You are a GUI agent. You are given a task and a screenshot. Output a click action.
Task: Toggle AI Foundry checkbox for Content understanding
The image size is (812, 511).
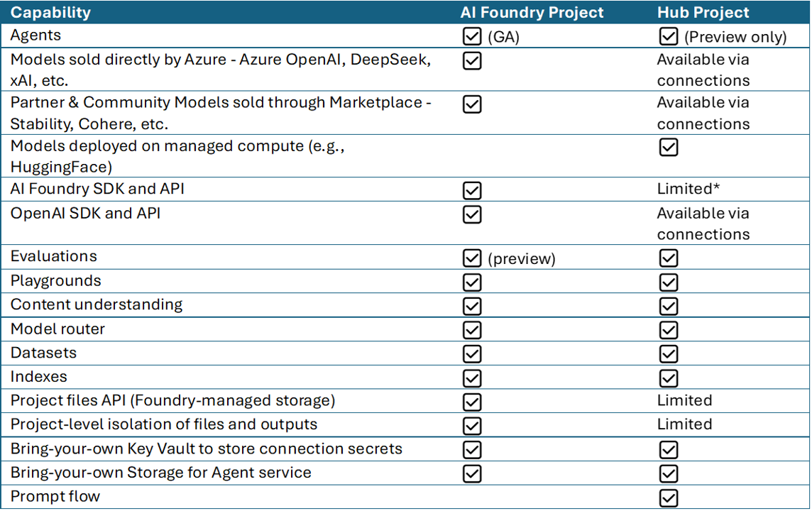pyautogui.click(x=472, y=306)
